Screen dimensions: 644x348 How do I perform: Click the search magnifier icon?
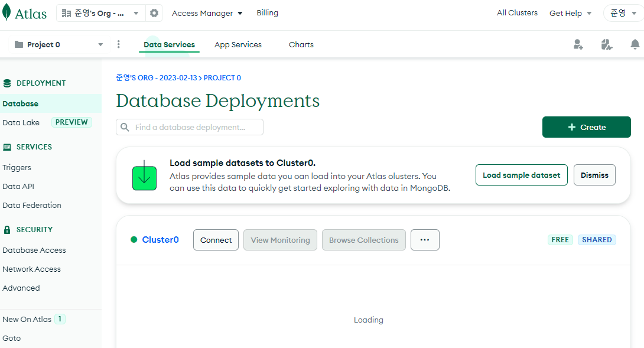point(125,128)
